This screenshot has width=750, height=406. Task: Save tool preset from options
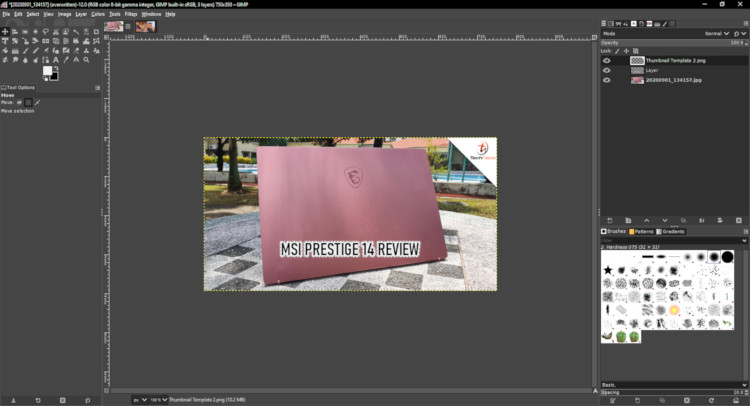tap(13, 400)
